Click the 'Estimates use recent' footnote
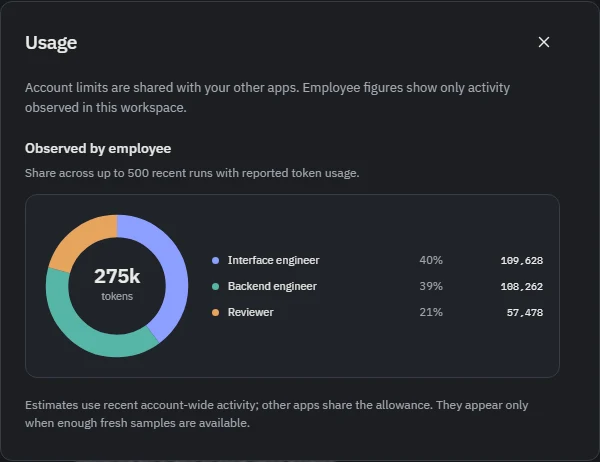Image resolution: width=600 pixels, height=462 pixels. pos(277,414)
